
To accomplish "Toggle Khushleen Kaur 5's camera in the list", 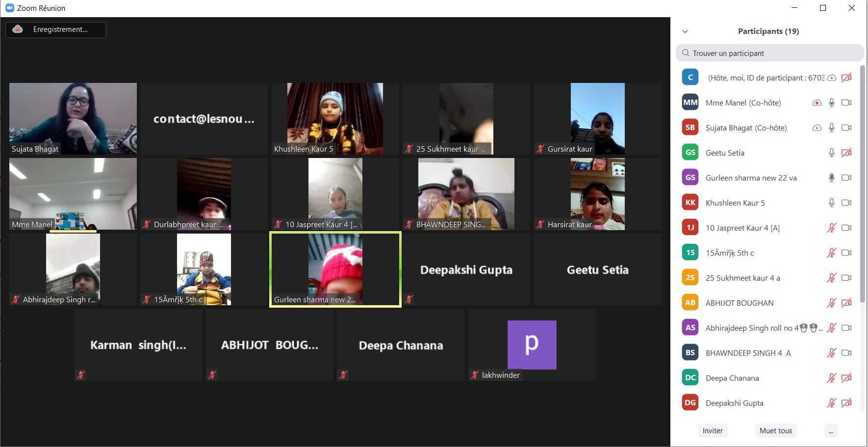I will click(846, 203).
